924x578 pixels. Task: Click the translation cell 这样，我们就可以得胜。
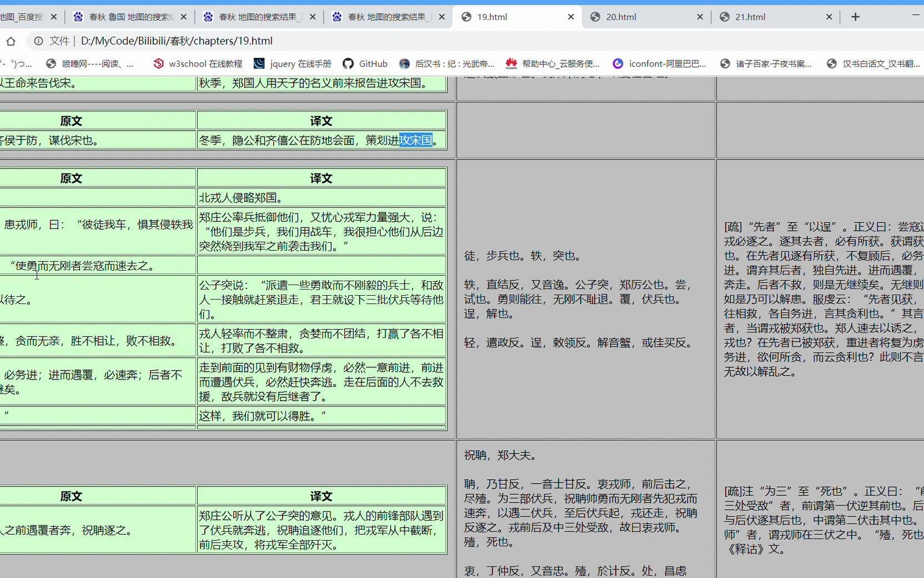(x=322, y=416)
